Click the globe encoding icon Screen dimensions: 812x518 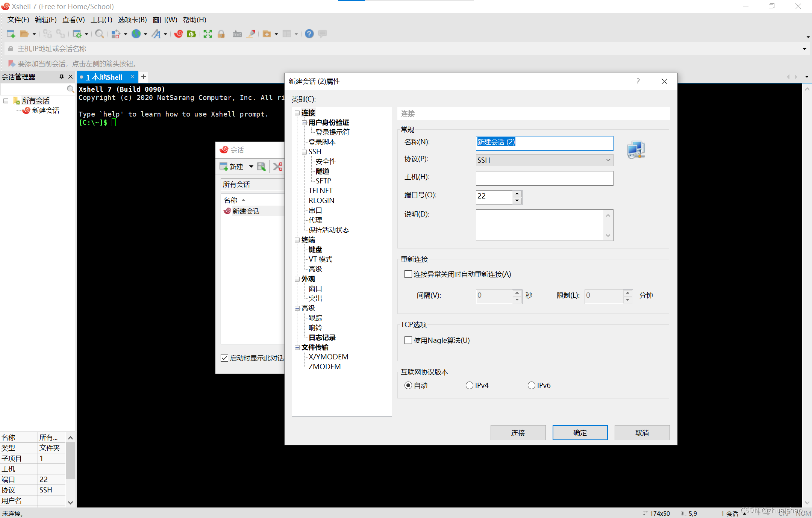136,34
